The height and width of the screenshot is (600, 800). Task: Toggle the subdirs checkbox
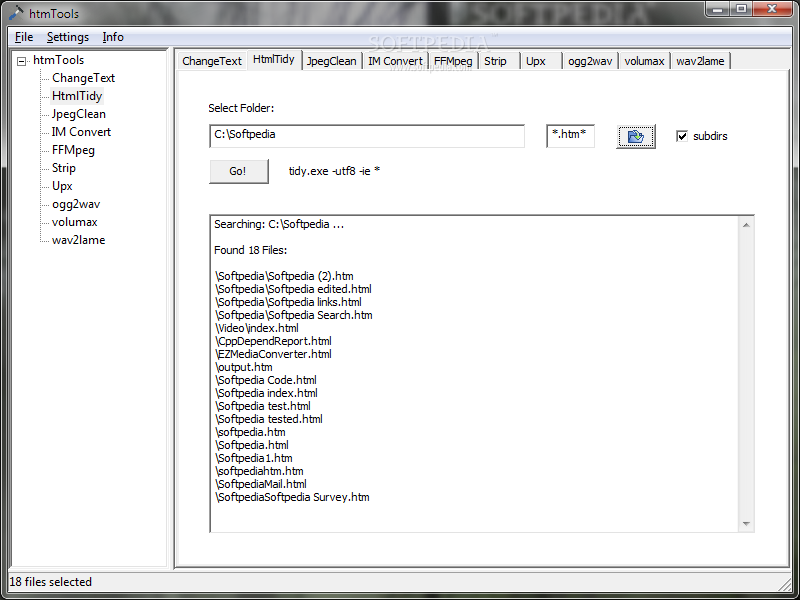[682, 136]
